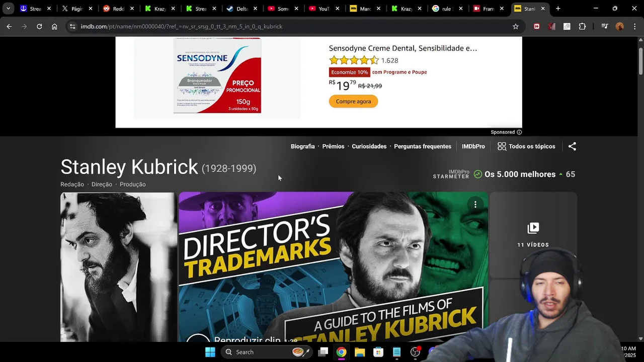The width and height of the screenshot is (644, 362).
Task: Click the Produção profession label
Action: pos(132,185)
